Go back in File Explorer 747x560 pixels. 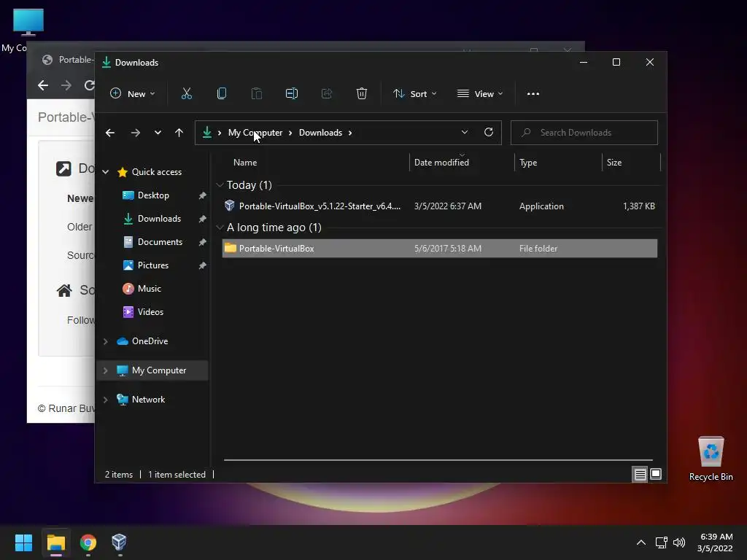click(110, 133)
